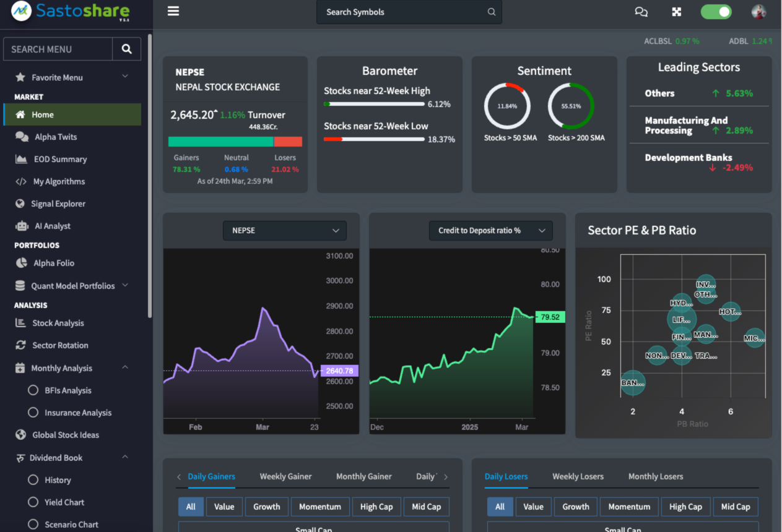Click the fullscreen expand icon
782x532 pixels.
coord(677,12)
